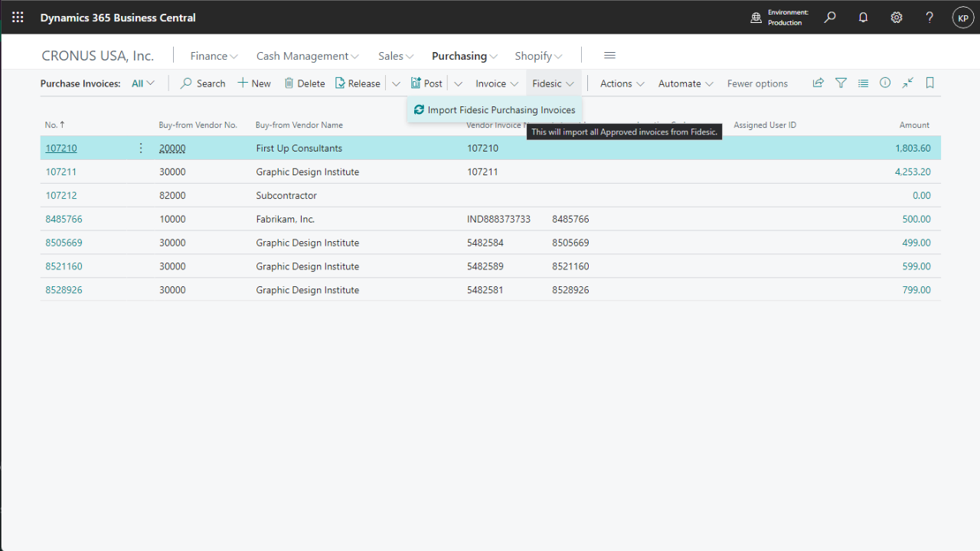Screen dimensions: 980x551
Task: Open invoice number 8521160
Action: (x=64, y=267)
